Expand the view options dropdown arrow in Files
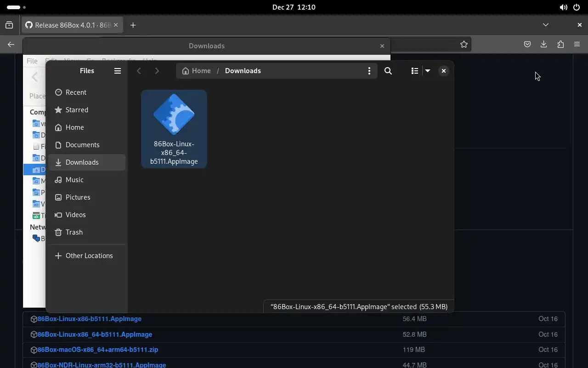Image resolution: width=588 pixels, height=368 pixels. (x=428, y=71)
